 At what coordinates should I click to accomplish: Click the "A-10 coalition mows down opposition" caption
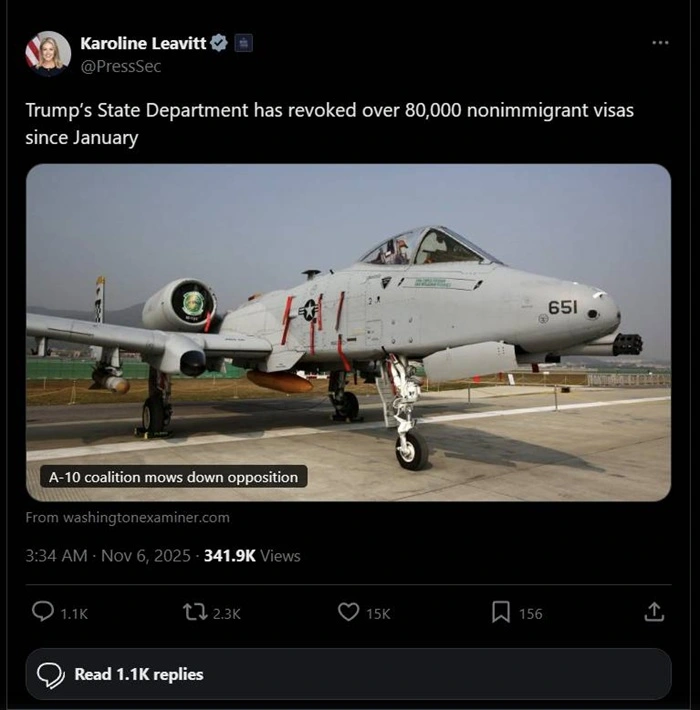(x=174, y=477)
